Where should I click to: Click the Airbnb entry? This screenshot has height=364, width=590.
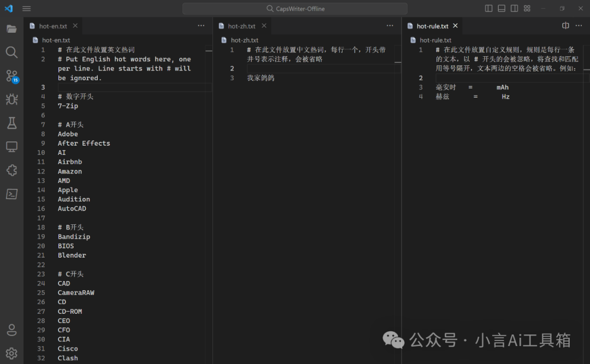coord(70,162)
